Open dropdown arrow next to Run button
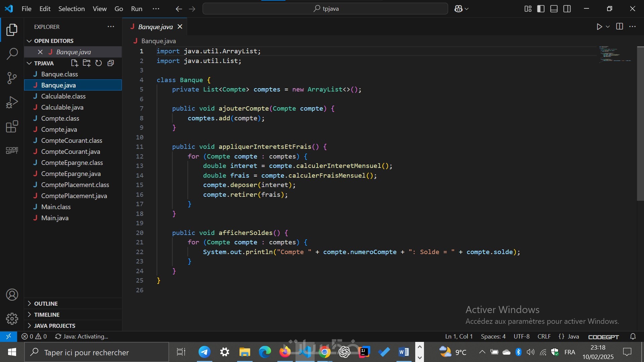 pos(608,27)
